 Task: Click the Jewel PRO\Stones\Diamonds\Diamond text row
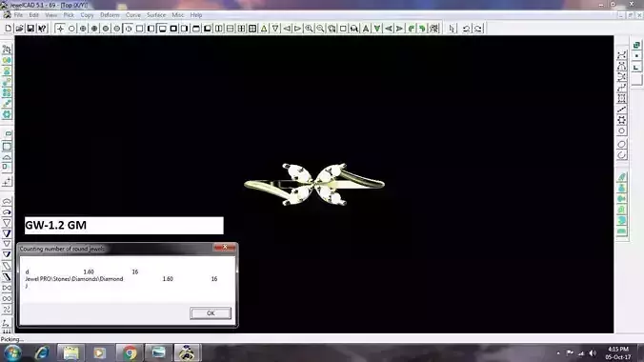pos(74,278)
